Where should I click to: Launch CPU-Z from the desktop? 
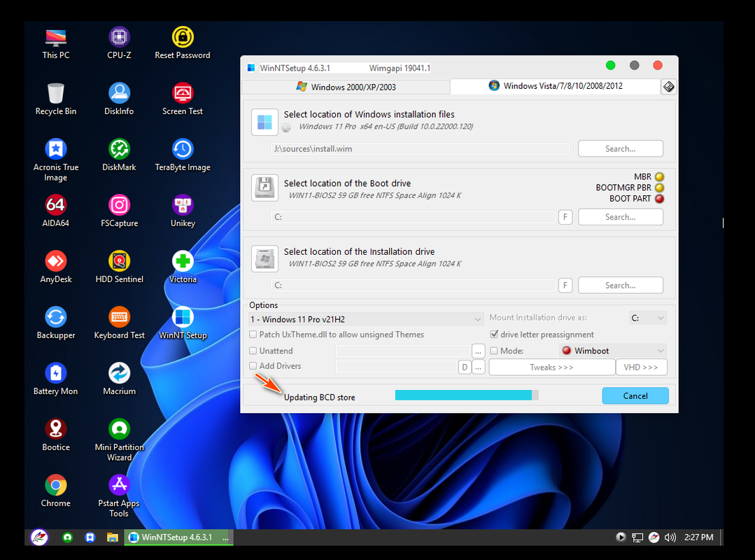click(119, 43)
